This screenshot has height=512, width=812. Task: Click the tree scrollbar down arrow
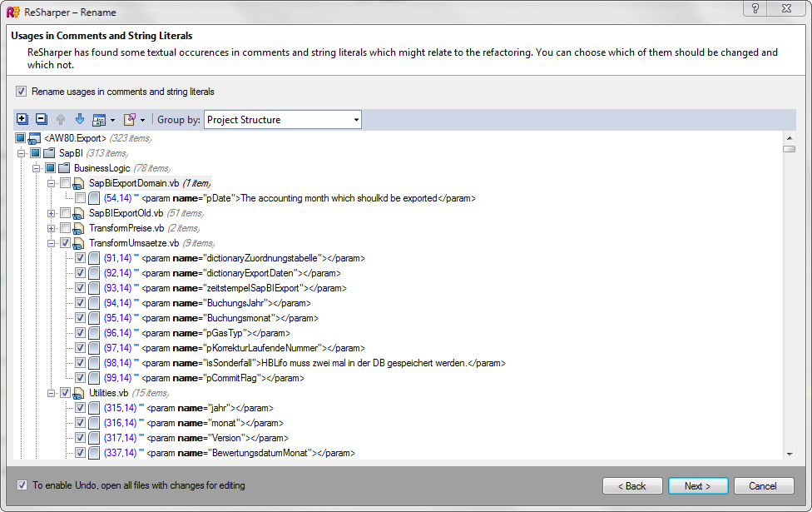tap(790, 454)
